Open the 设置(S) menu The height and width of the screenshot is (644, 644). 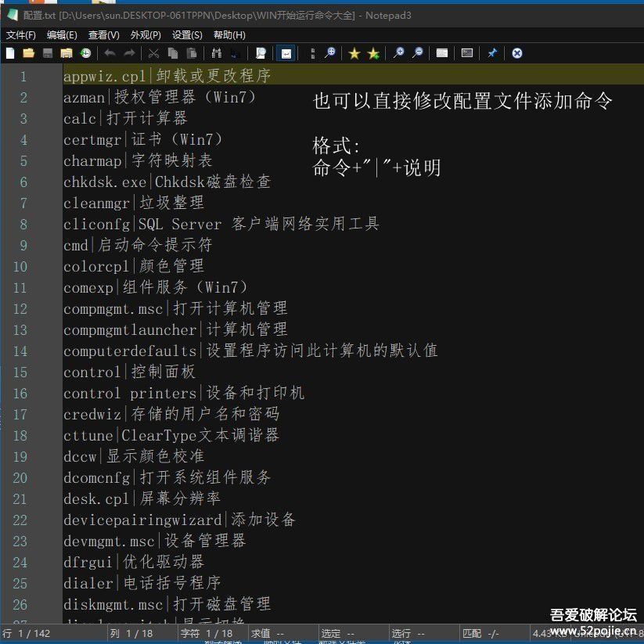pyautogui.click(x=187, y=35)
